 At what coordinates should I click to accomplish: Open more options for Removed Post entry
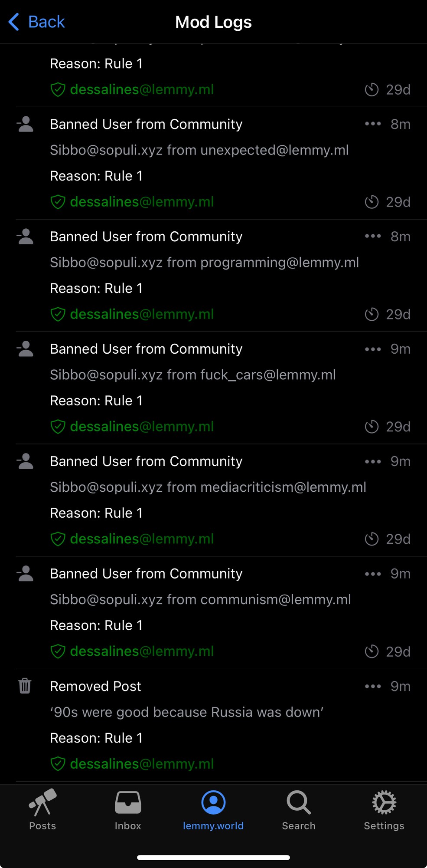click(x=373, y=686)
